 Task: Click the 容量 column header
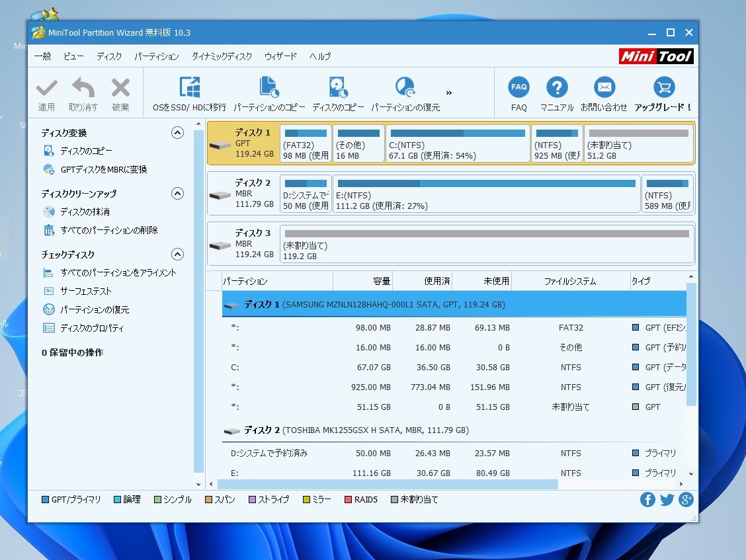click(x=382, y=281)
